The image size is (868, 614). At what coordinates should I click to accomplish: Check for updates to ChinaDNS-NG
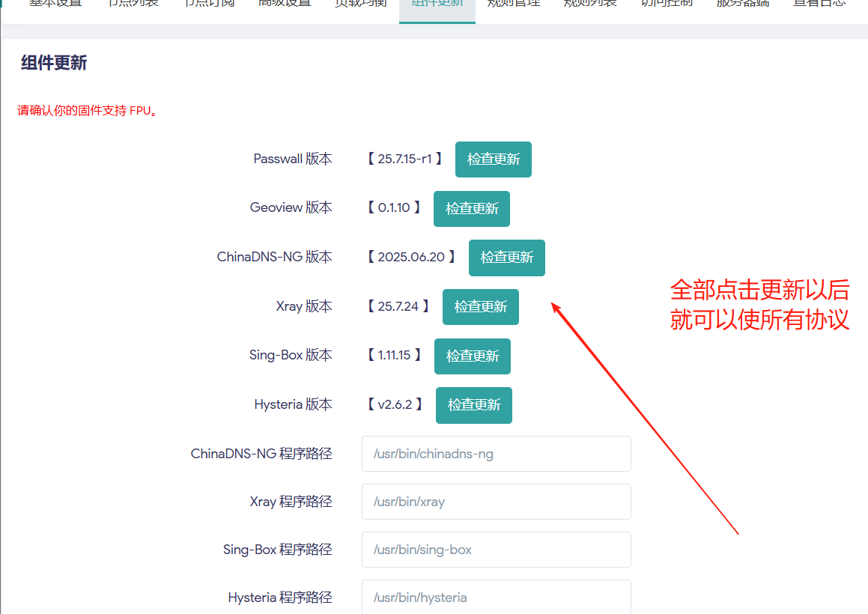[506, 258]
